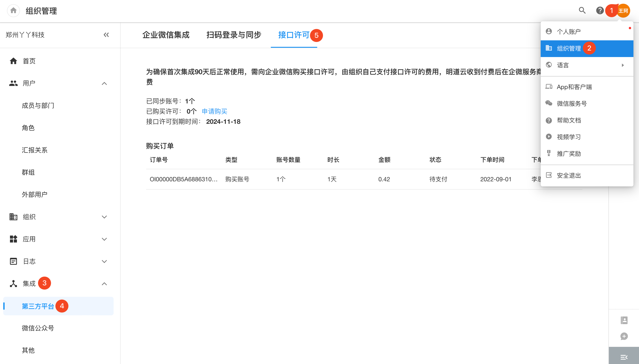This screenshot has width=639, height=364.
Task: Click the new chat bubble plus icon
Action: [624, 336]
